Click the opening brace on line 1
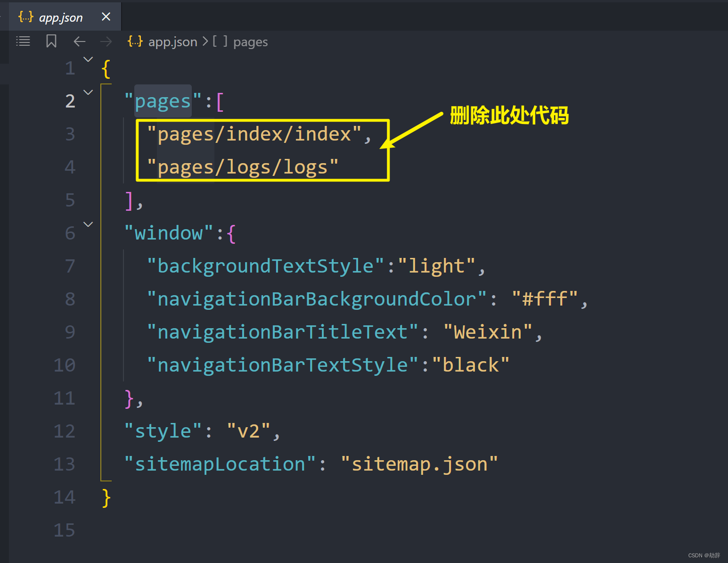This screenshot has width=728, height=563. point(106,69)
